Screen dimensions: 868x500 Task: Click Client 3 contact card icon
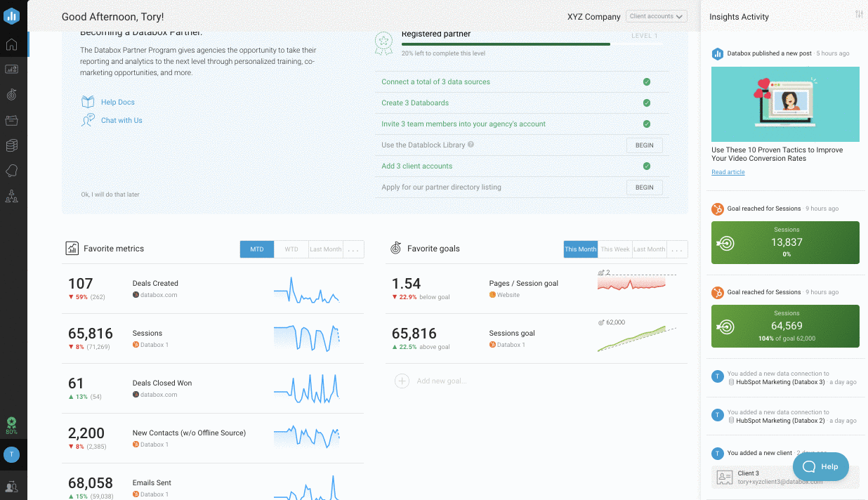point(724,478)
